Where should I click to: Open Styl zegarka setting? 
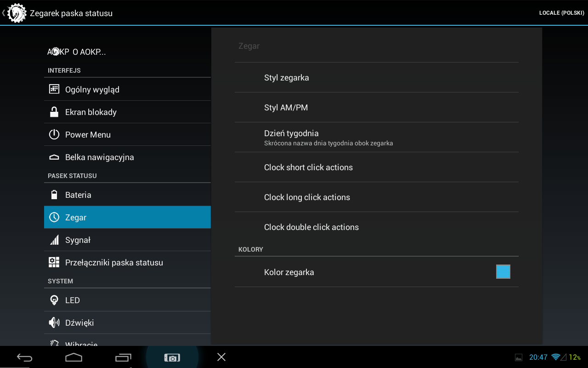point(377,77)
